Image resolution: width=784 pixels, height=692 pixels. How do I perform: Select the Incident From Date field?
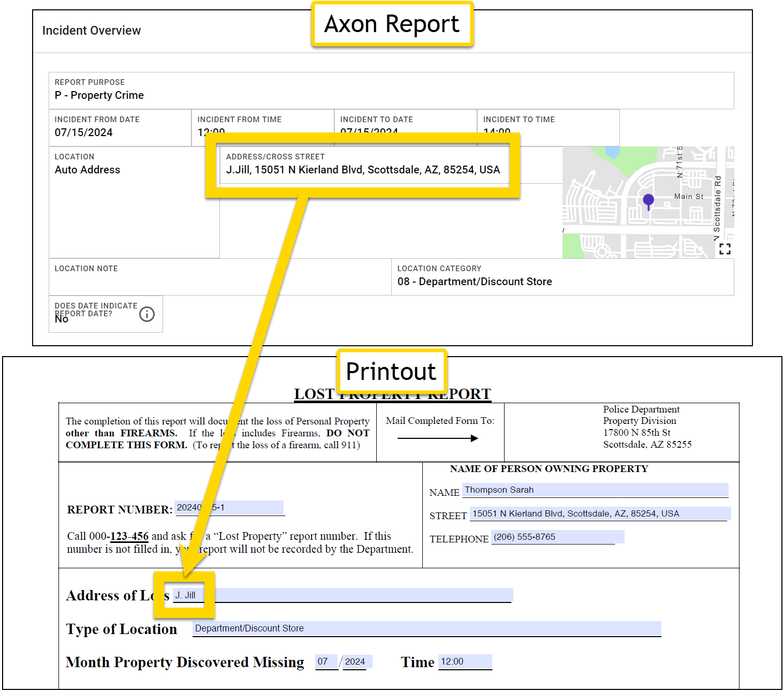pos(120,127)
